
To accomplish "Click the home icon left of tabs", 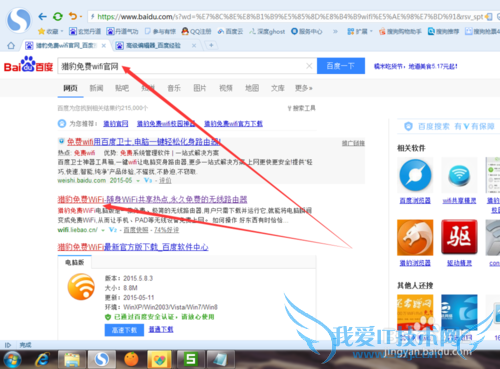I will (11, 45).
